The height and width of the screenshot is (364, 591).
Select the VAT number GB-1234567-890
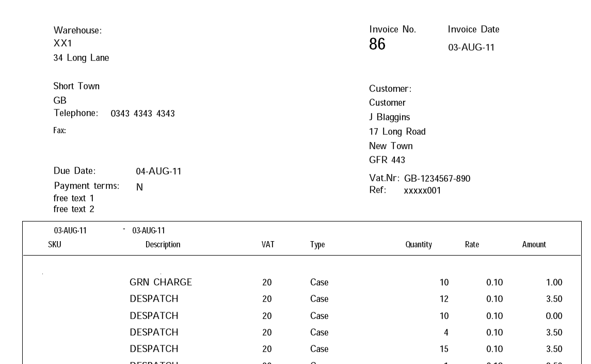(437, 179)
